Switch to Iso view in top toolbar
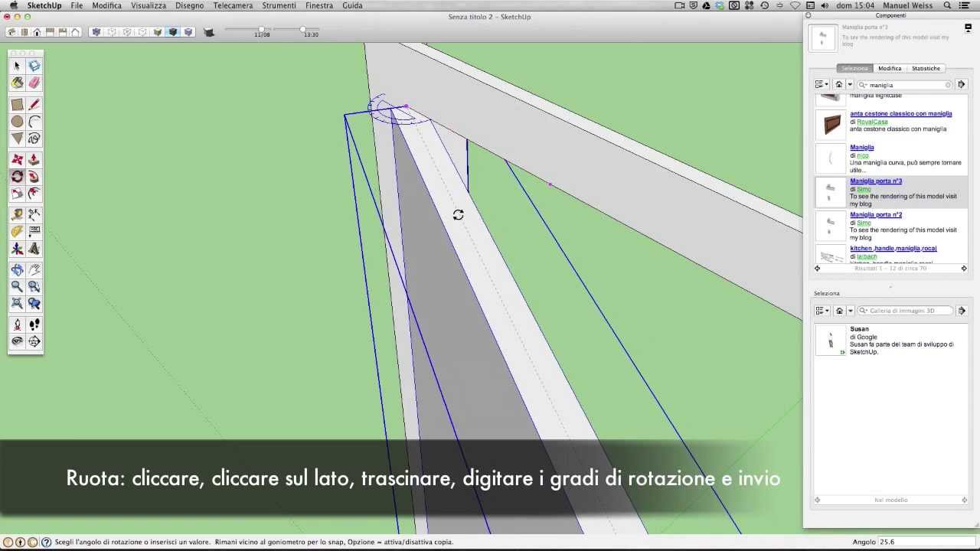This screenshot has width=980, height=551. [x=11, y=32]
